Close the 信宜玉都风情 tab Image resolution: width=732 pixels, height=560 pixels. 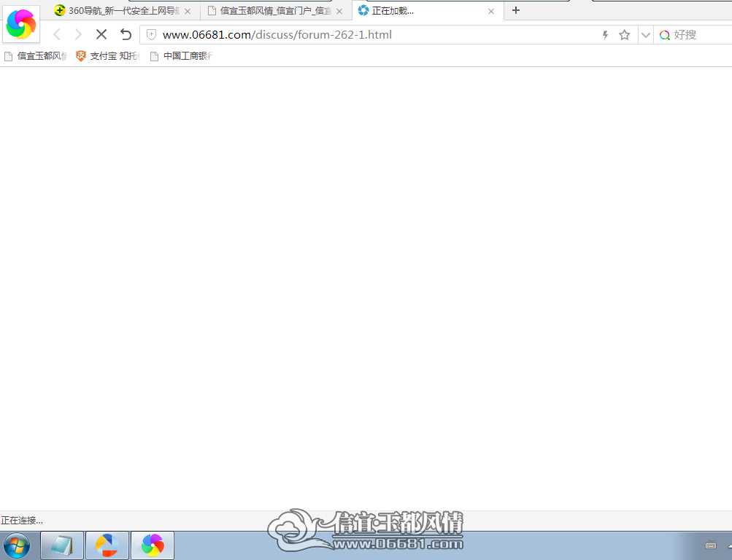coord(339,11)
